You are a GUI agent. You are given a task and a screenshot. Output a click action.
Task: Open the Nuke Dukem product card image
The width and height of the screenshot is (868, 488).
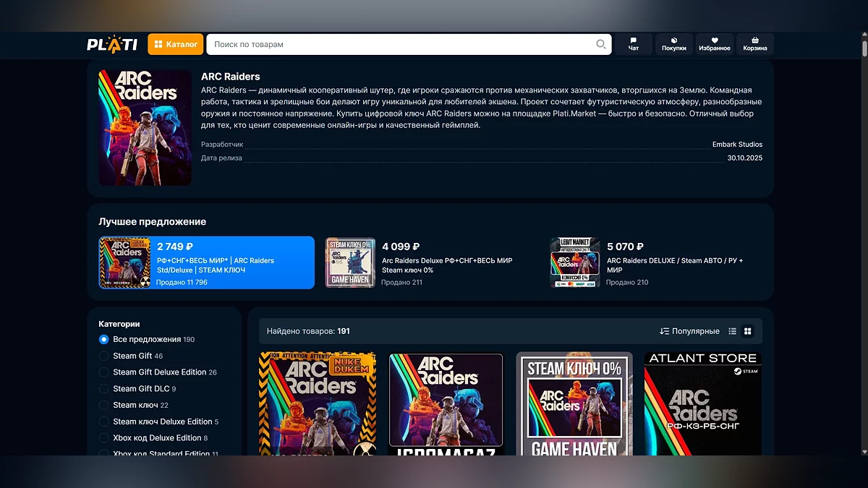tap(318, 403)
